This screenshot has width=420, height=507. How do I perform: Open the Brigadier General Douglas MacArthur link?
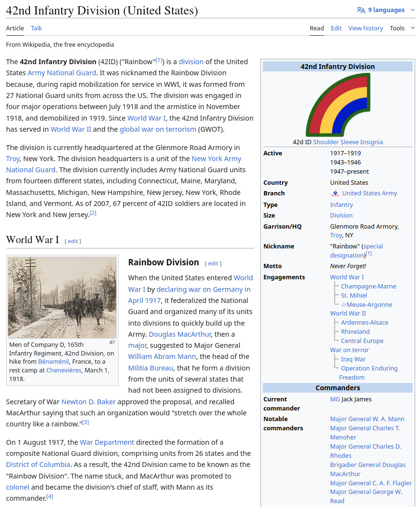tap(367, 469)
